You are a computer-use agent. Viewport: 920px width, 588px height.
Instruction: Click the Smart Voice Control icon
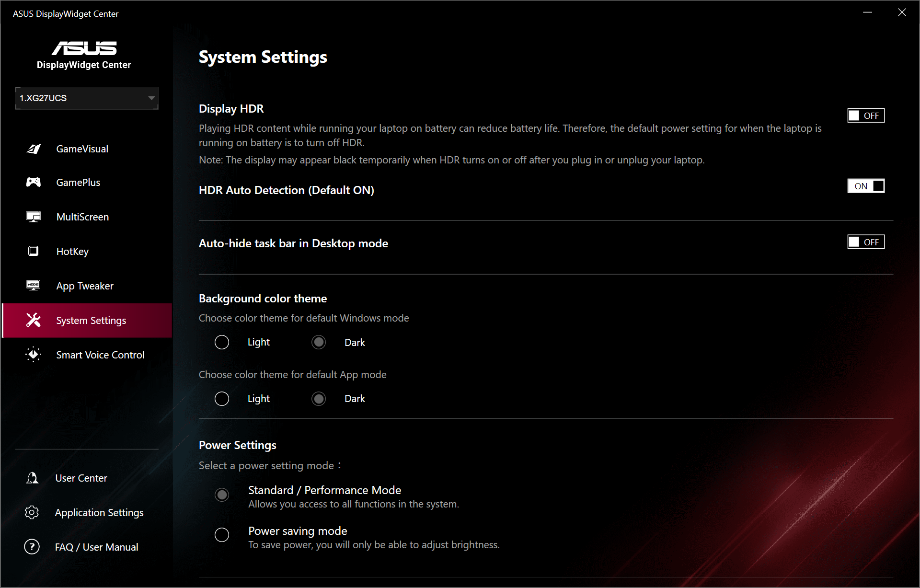click(x=34, y=355)
